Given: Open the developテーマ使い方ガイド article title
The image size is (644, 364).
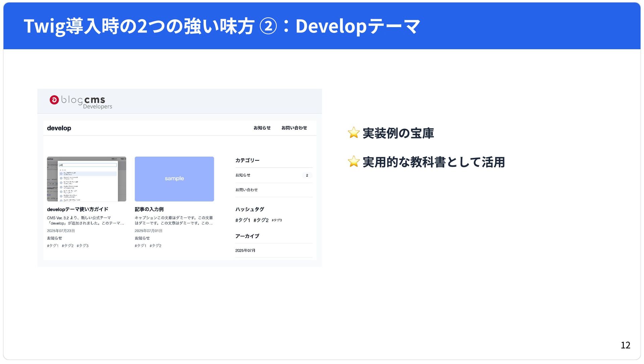Looking at the screenshot, I should tap(77, 209).
